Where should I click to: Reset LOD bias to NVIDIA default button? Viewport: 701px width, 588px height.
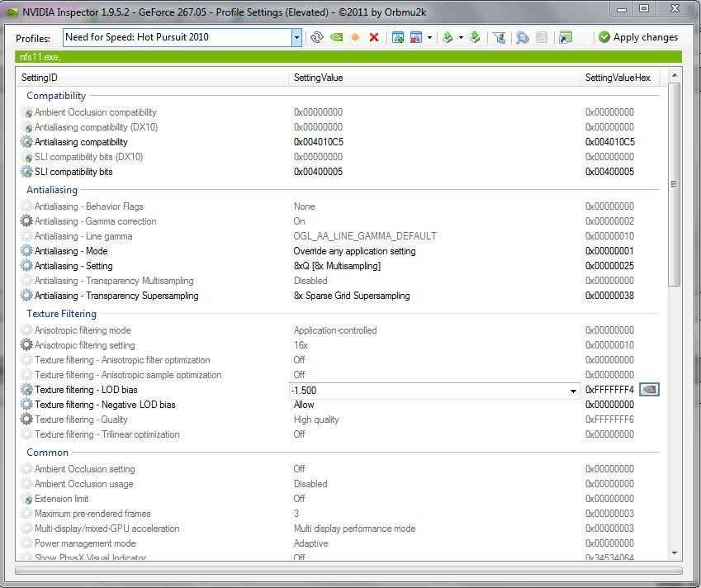[x=649, y=390]
